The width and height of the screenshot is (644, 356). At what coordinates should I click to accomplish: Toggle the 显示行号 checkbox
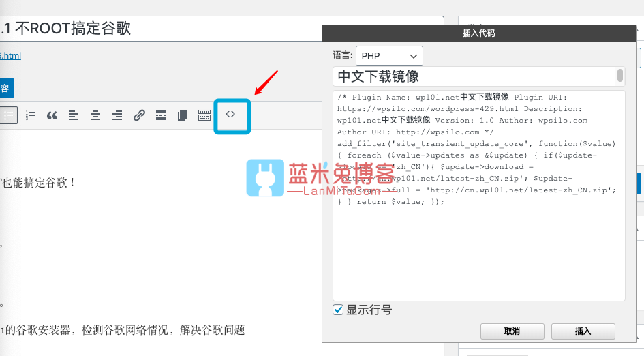(x=337, y=310)
